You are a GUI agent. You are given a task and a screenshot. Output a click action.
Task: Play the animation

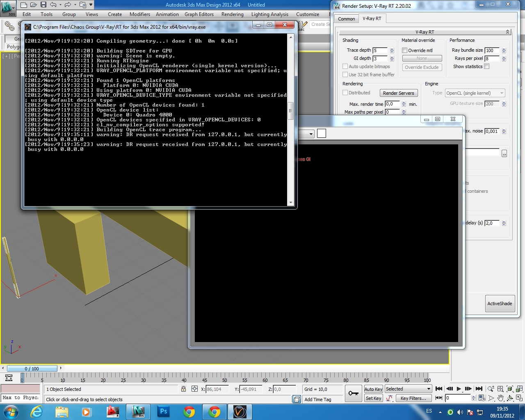pyautogui.click(x=459, y=389)
